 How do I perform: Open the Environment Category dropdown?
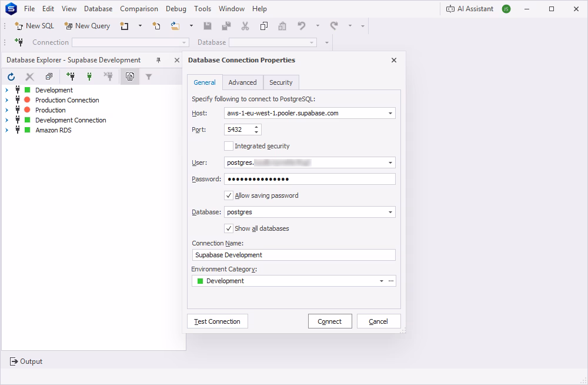[x=382, y=281]
